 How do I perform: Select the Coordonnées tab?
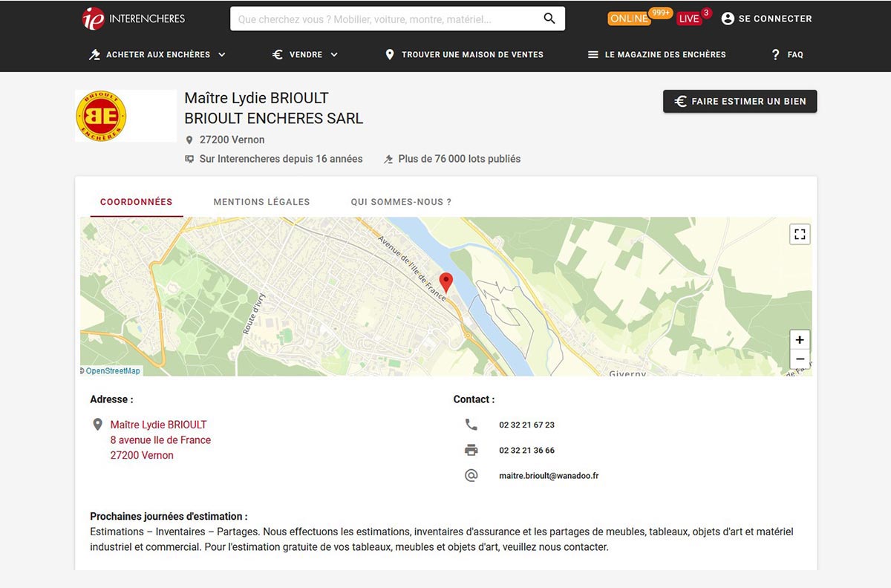tap(137, 202)
